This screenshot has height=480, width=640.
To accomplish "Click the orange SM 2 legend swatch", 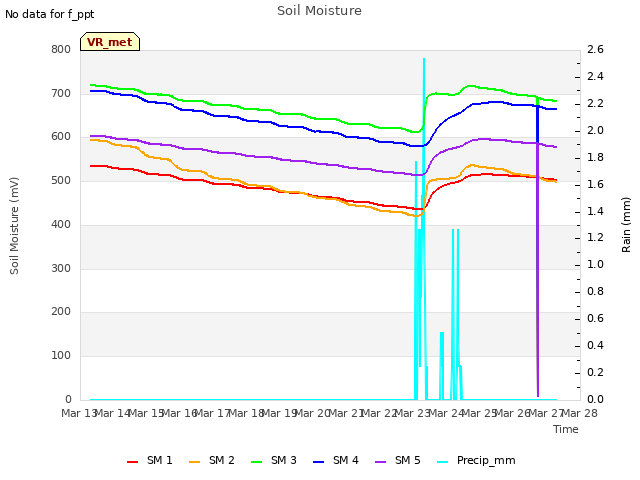I will coord(194,462).
